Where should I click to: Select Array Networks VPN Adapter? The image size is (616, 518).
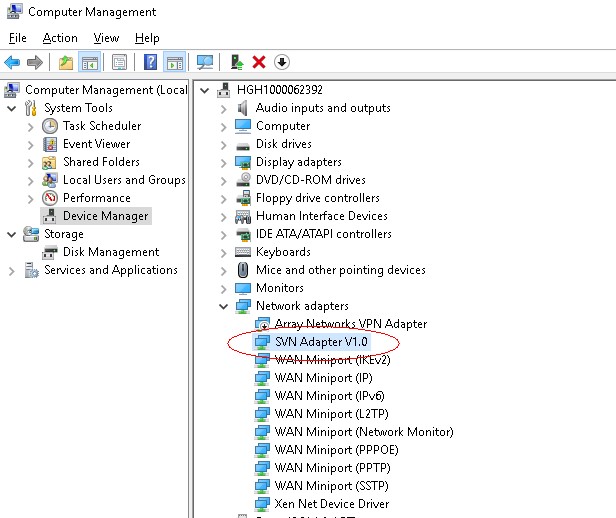[x=350, y=324]
